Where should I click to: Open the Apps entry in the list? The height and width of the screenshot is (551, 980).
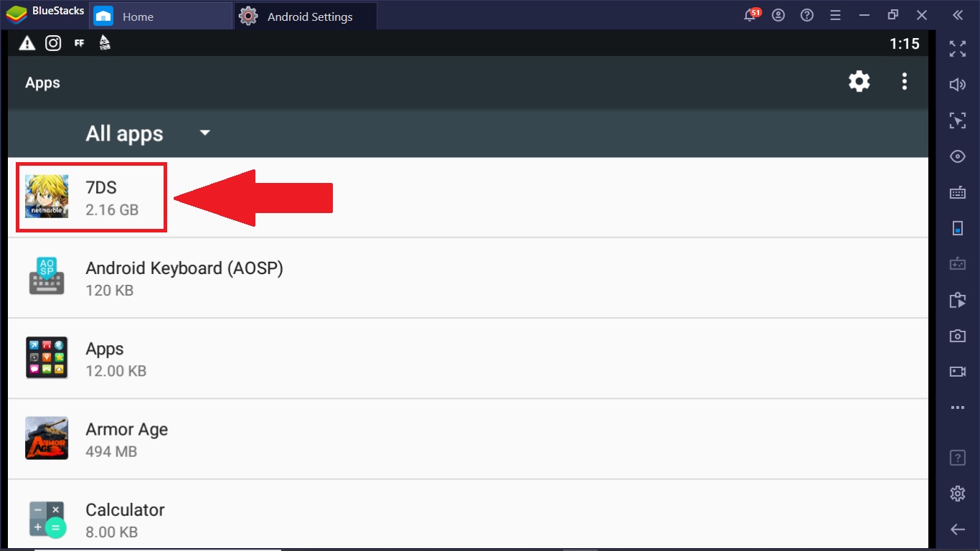coord(468,358)
